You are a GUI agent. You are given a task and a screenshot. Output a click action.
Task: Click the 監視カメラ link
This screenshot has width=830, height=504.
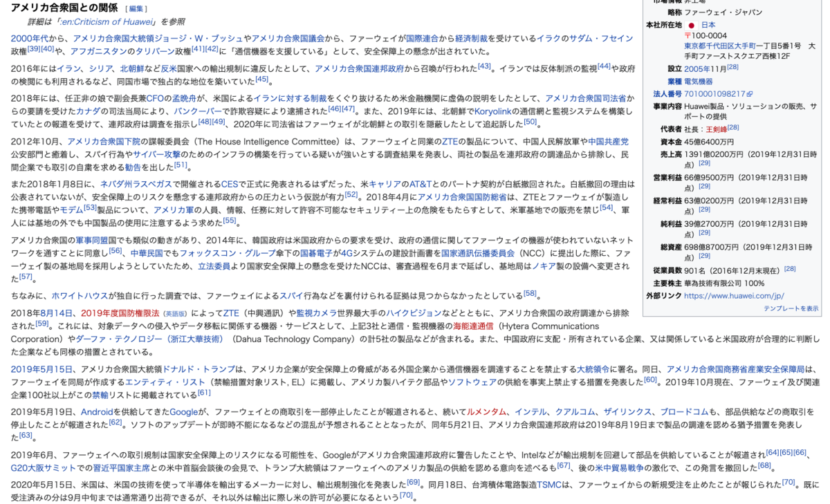pyautogui.click(x=315, y=312)
